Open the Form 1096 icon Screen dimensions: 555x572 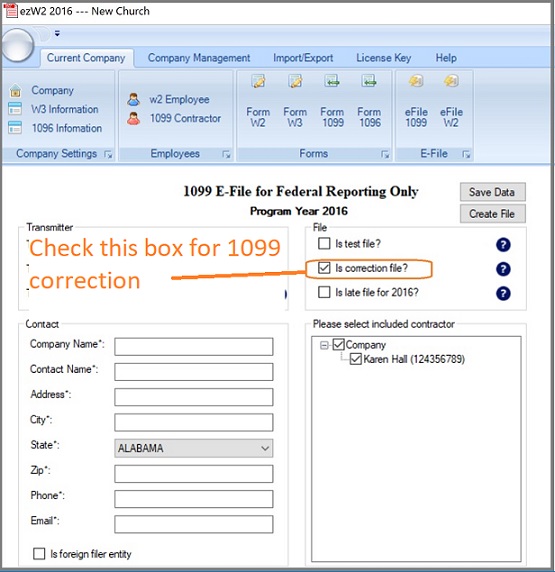coord(369,101)
